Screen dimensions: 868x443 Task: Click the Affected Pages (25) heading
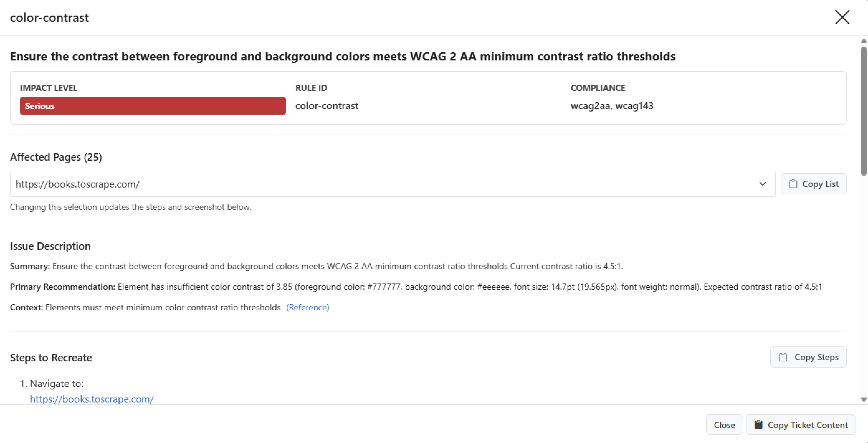click(56, 157)
